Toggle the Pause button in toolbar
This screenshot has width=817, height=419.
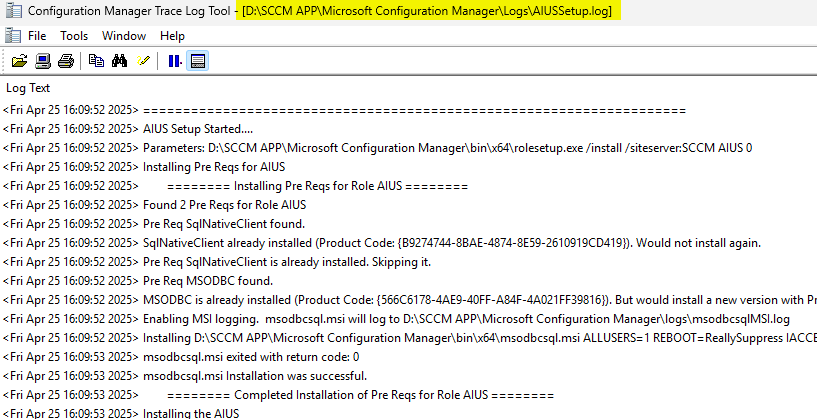coord(175,61)
